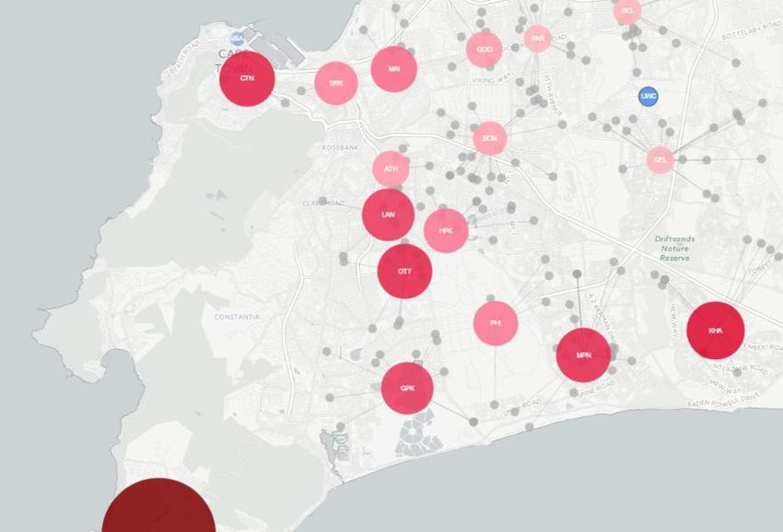Click the PAR bubble

click(x=538, y=38)
